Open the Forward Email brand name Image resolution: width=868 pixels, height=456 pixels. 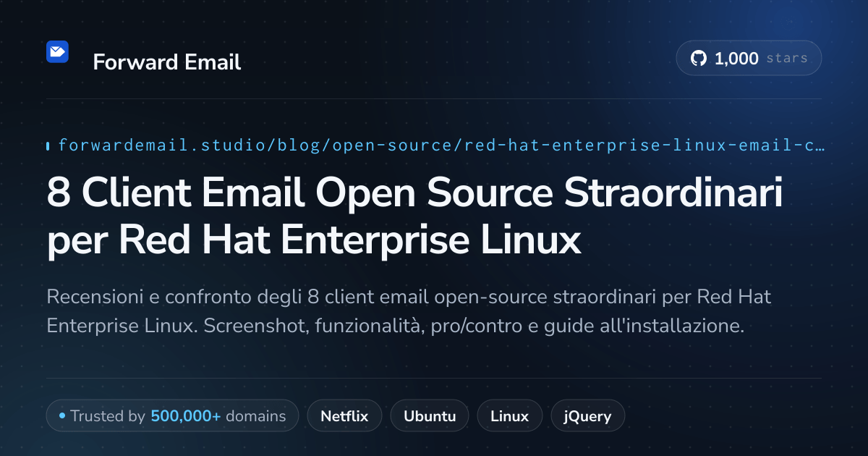[167, 62]
